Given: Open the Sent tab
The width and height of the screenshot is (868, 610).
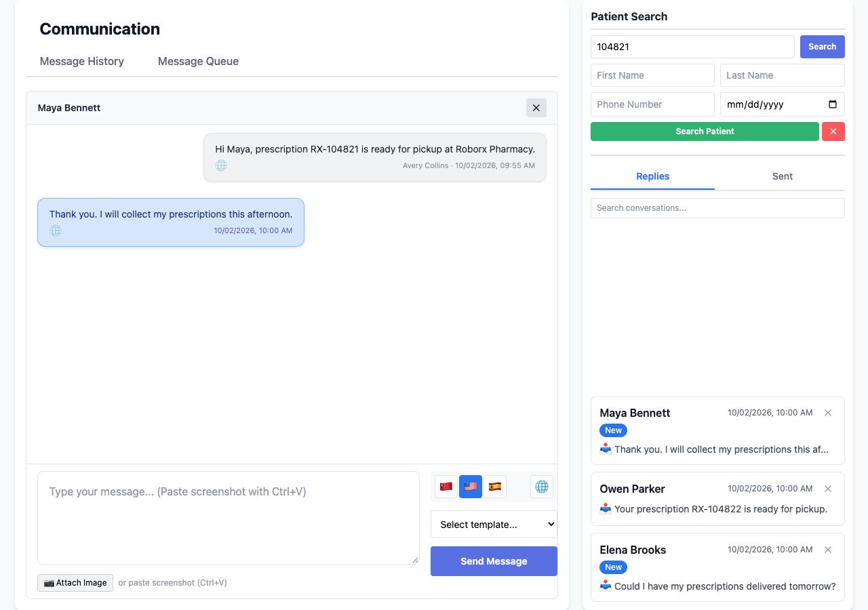Looking at the screenshot, I should 782,176.
